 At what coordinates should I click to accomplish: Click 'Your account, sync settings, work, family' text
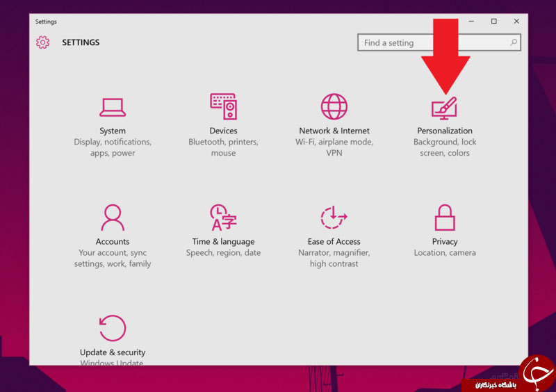113,258
